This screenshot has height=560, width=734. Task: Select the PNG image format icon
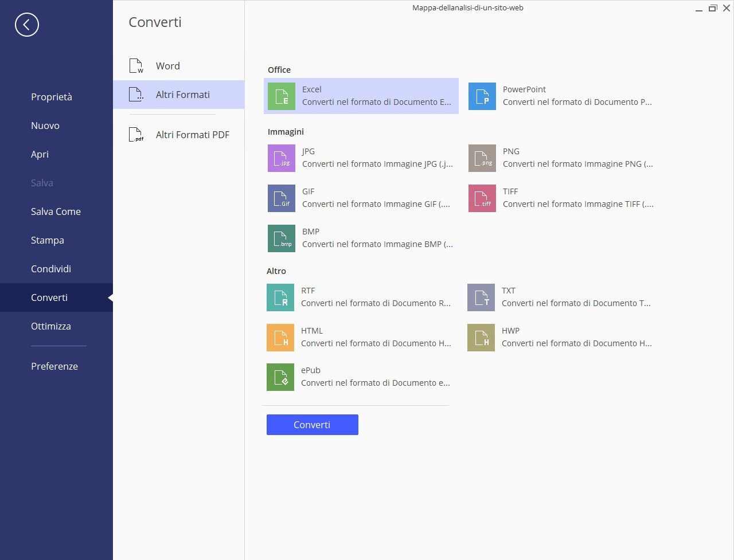click(482, 158)
